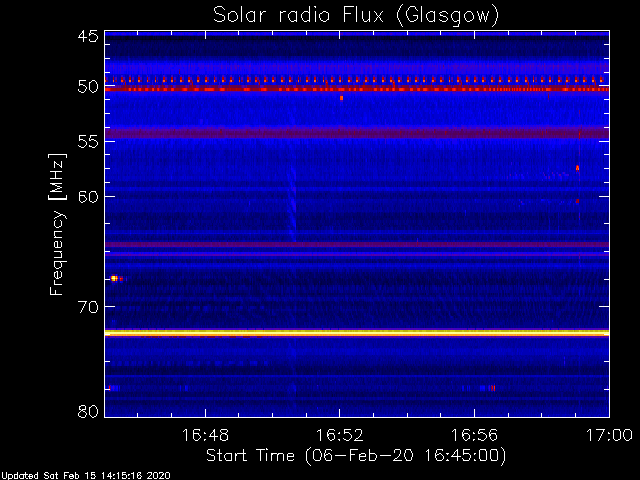Click the bright yellow burst spot near 67 MHz
640x480 pixels.
[x=114, y=278]
